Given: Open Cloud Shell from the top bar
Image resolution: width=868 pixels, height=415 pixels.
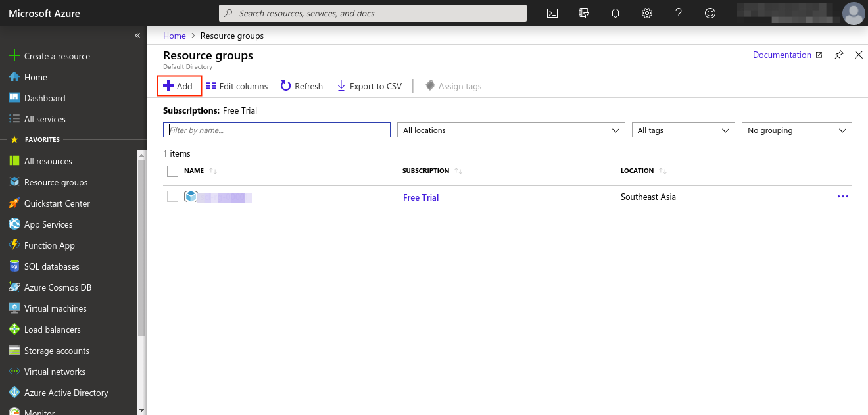Looking at the screenshot, I should pyautogui.click(x=552, y=13).
